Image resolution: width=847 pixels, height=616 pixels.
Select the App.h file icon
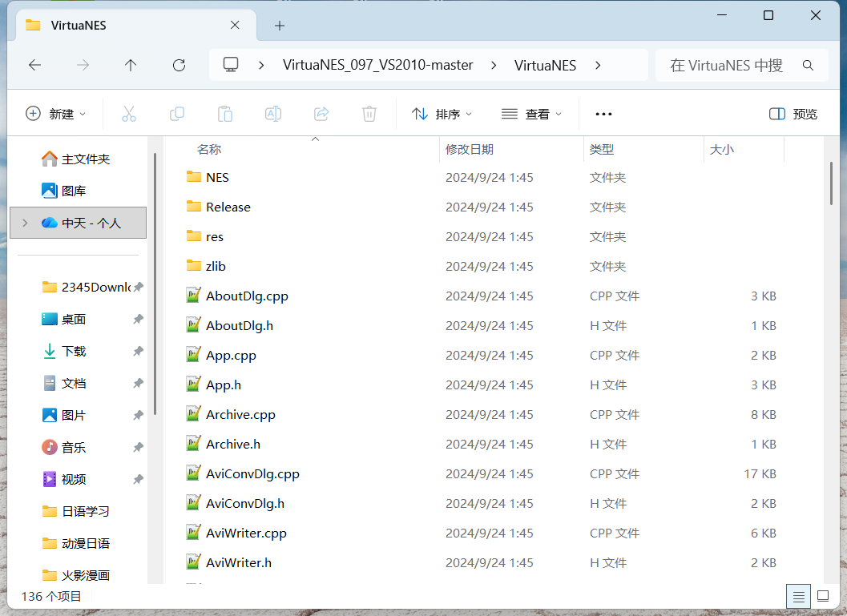(x=193, y=384)
